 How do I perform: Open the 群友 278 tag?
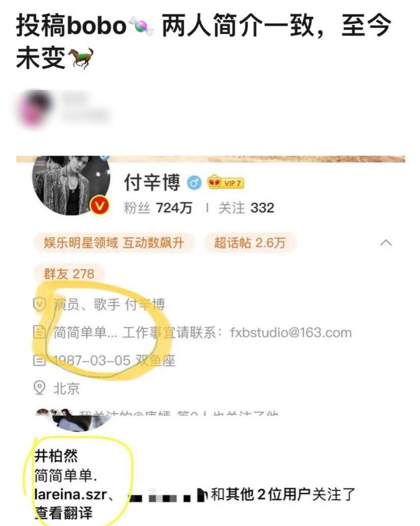coord(69,274)
